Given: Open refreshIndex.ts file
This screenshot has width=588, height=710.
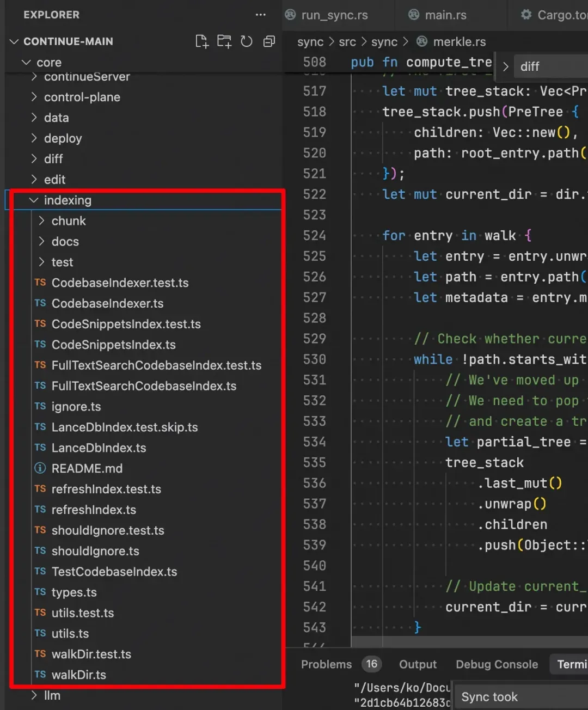Looking at the screenshot, I should tap(94, 510).
